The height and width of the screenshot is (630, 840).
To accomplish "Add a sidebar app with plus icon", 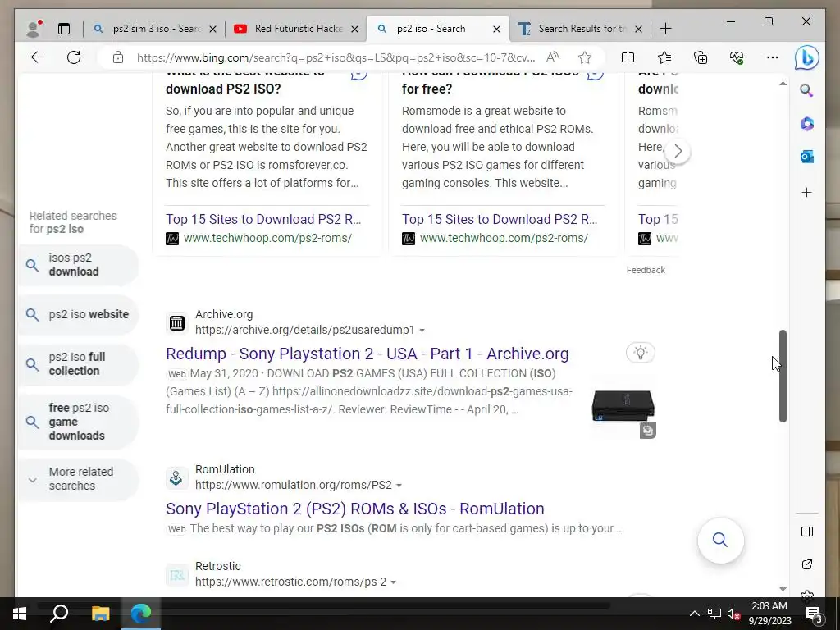I will pyautogui.click(x=807, y=192).
